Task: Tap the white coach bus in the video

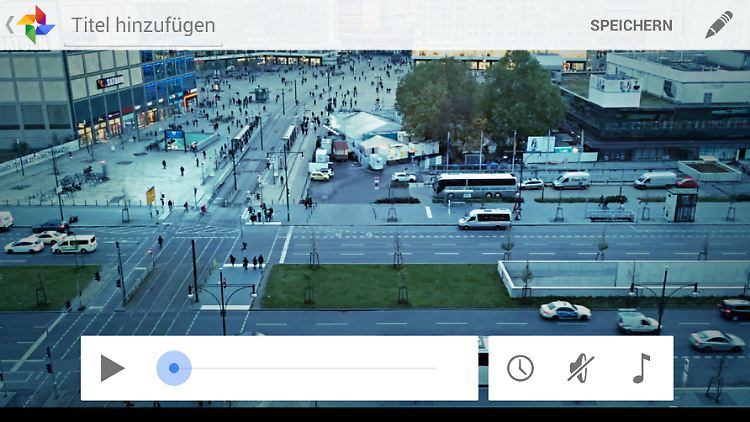Action: pyautogui.click(x=474, y=186)
